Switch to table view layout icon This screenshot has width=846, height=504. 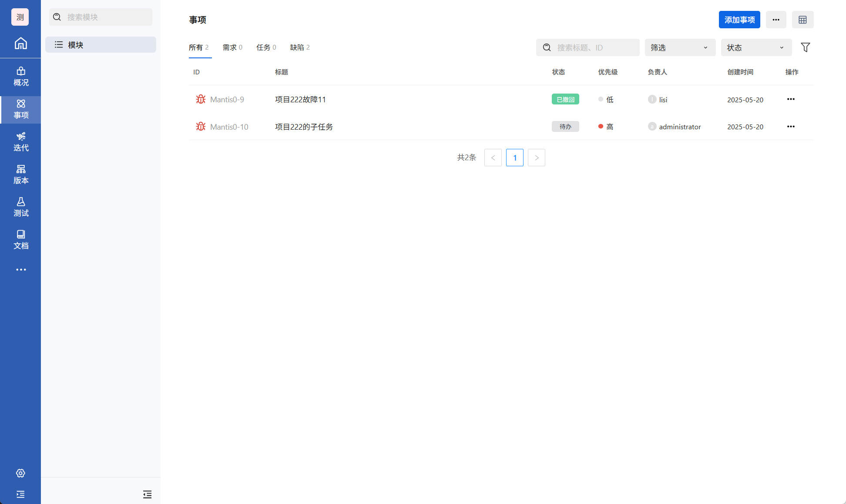(x=802, y=20)
